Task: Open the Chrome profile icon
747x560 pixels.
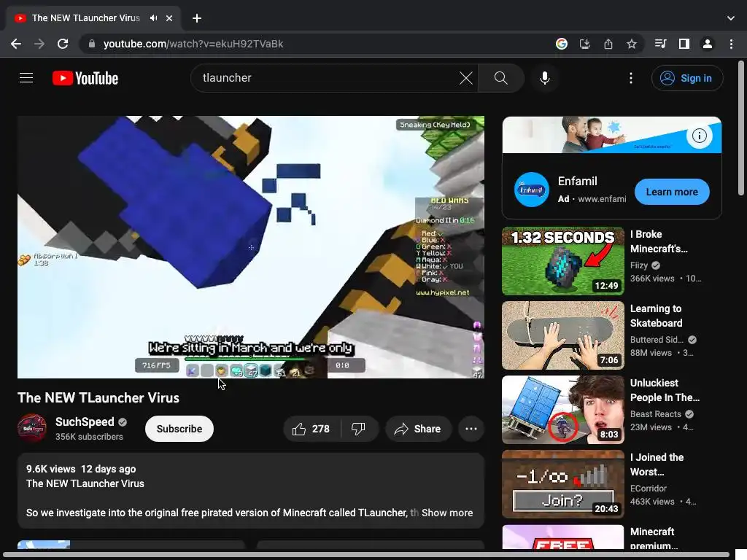Action: tap(708, 44)
